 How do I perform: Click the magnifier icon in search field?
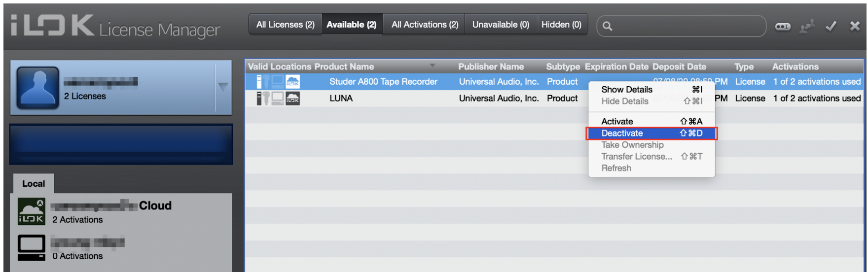coord(608,26)
